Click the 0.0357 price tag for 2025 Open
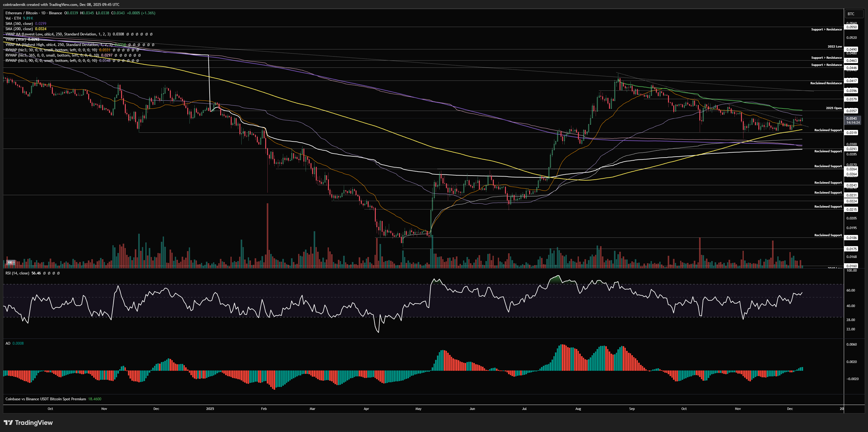 point(852,111)
